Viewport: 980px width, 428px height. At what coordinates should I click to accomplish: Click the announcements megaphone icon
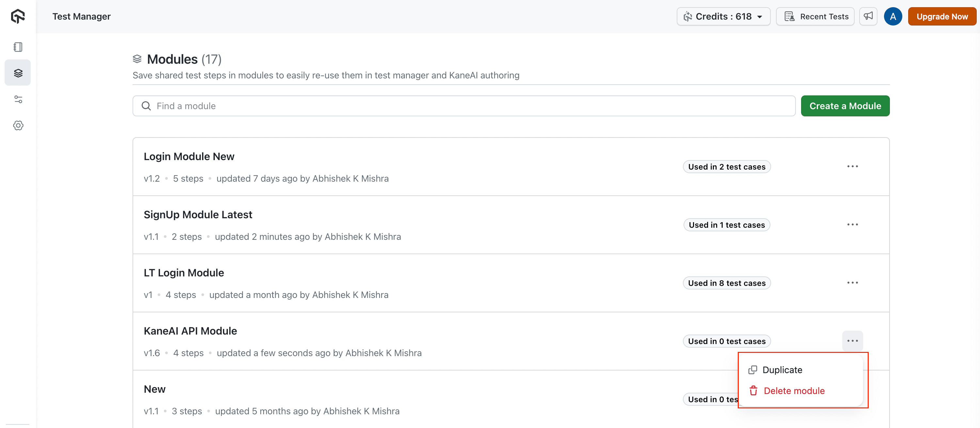[868, 16]
